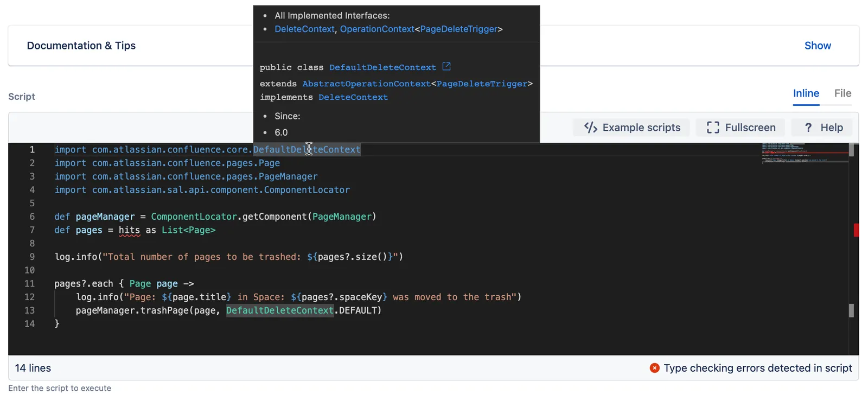The width and height of the screenshot is (868, 394).
Task: Open external link icon beside DefaultDeleteContext
Action: point(446,66)
